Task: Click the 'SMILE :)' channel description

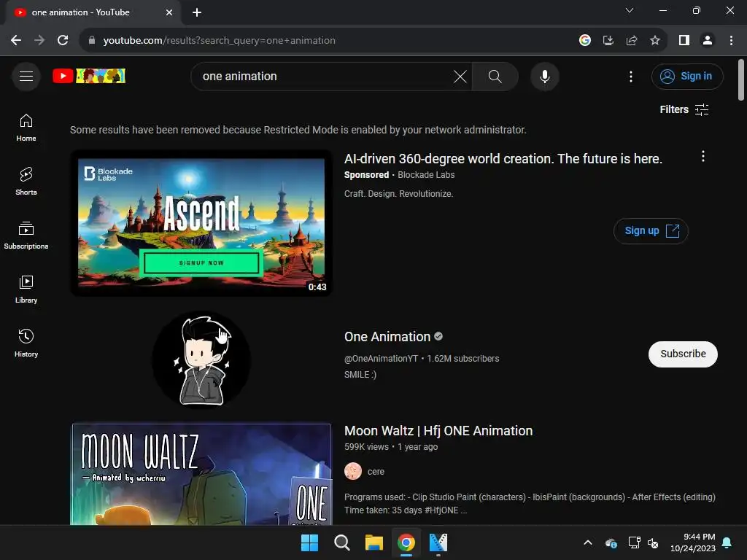Action: click(x=360, y=375)
